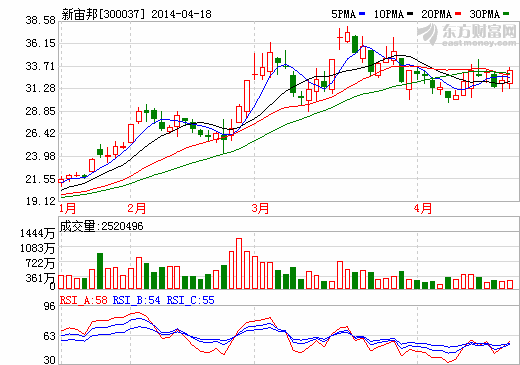This screenshot has height=365, width=520.
Task: Select the 4月 timeline marker
Action: pyautogui.click(x=423, y=209)
